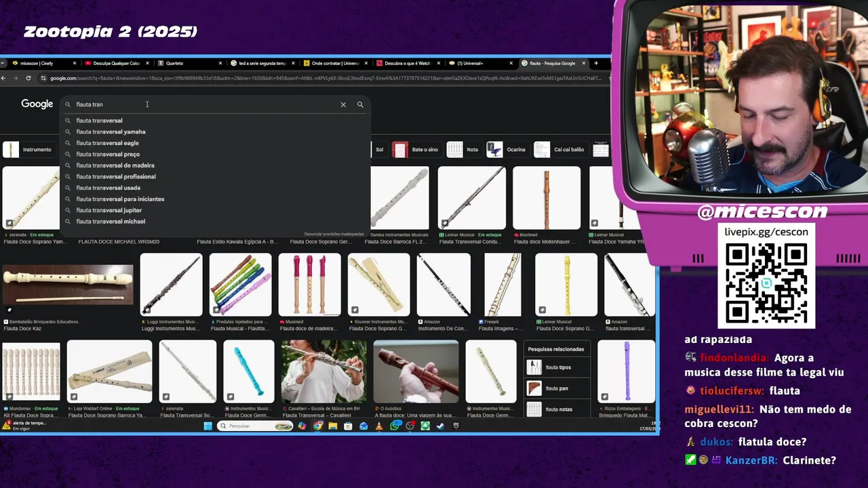Open related search flauta pan

click(x=557, y=388)
